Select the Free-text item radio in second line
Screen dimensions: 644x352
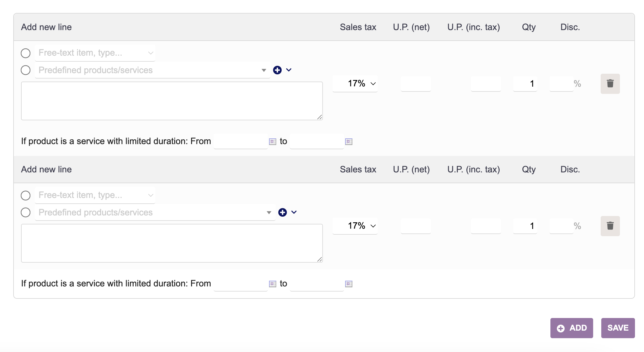click(26, 196)
